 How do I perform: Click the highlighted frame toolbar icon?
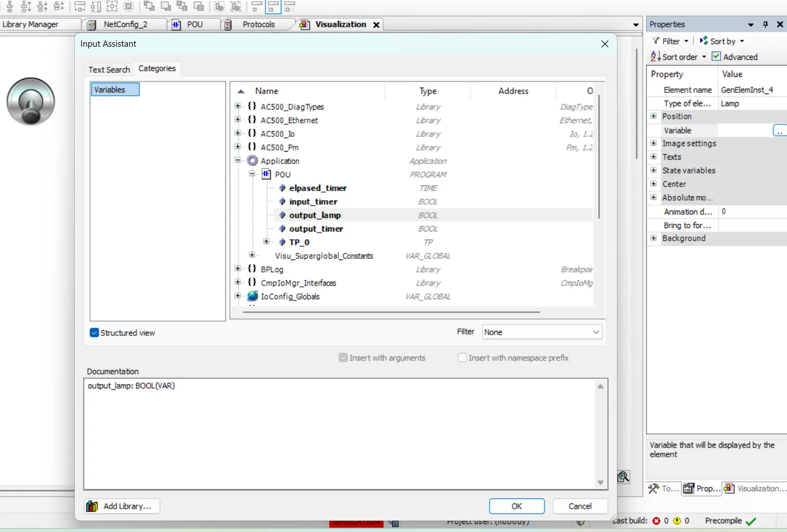click(273, 7)
